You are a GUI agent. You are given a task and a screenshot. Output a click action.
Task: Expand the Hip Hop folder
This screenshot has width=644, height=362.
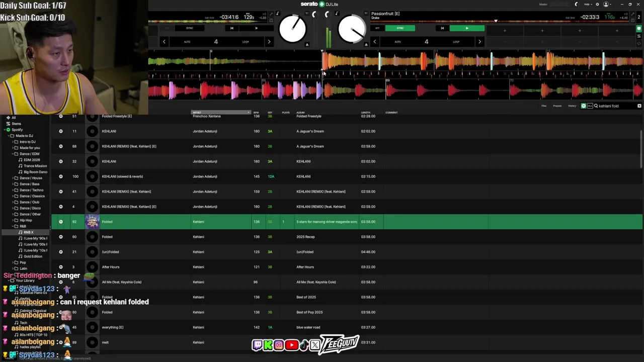(12, 220)
